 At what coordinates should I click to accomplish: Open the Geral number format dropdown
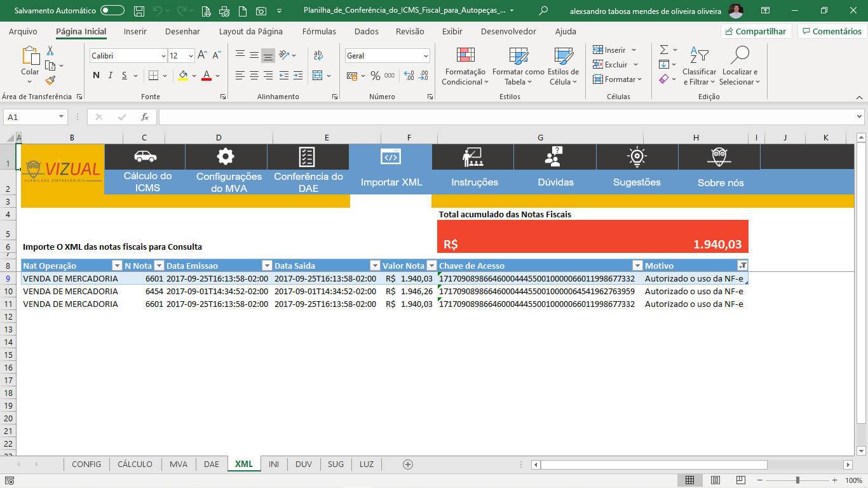[x=426, y=56]
